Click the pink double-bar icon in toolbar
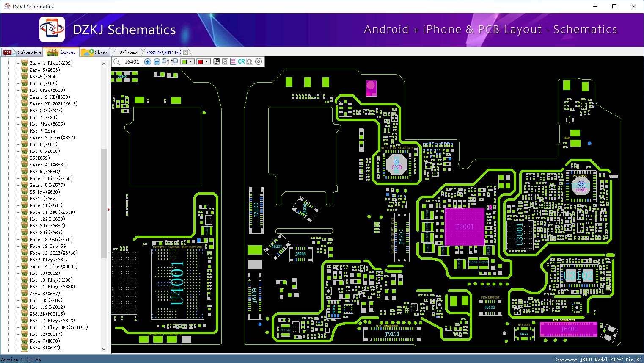 point(233,62)
